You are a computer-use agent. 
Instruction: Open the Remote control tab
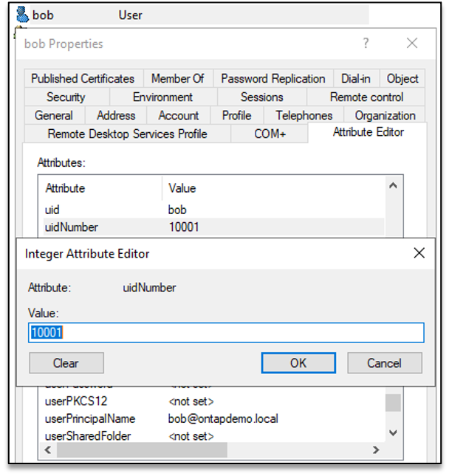coord(366,97)
